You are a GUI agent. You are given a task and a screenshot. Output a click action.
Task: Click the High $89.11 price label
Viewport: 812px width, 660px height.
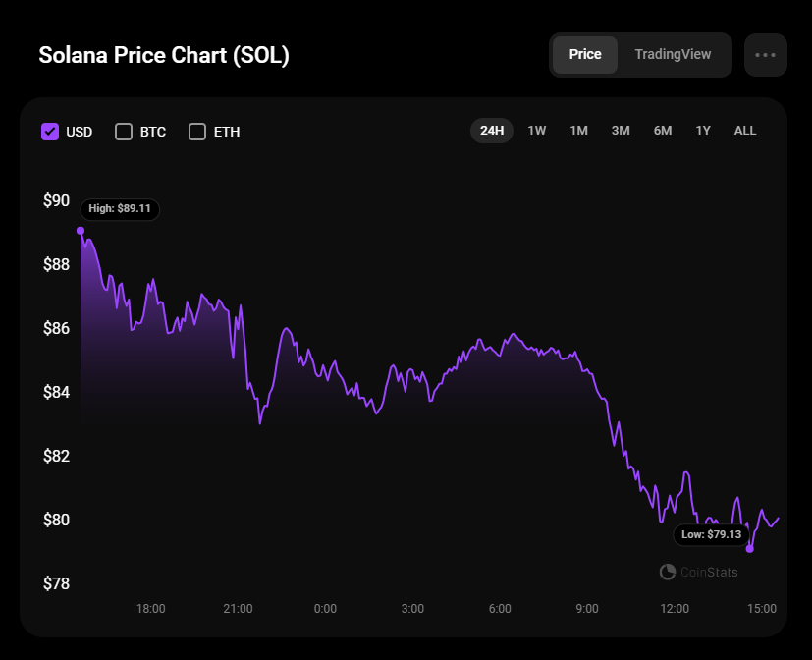pyautogui.click(x=120, y=208)
